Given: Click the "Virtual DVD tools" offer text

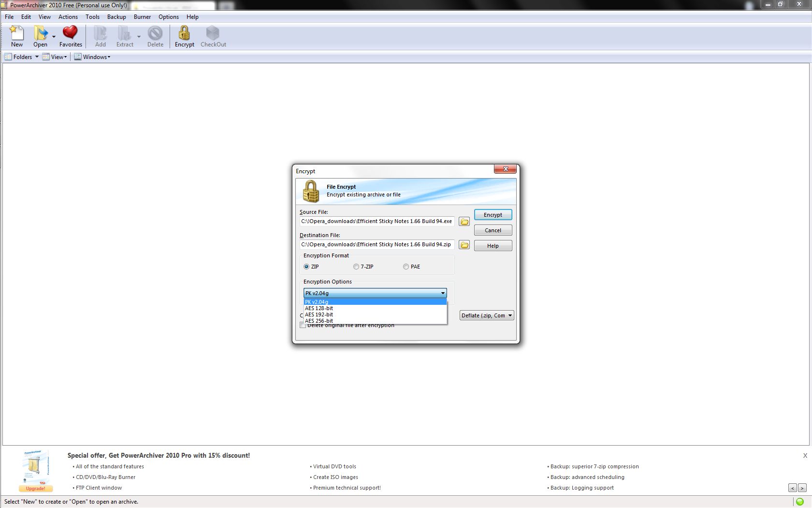Looking at the screenshot, I should 334,466.
